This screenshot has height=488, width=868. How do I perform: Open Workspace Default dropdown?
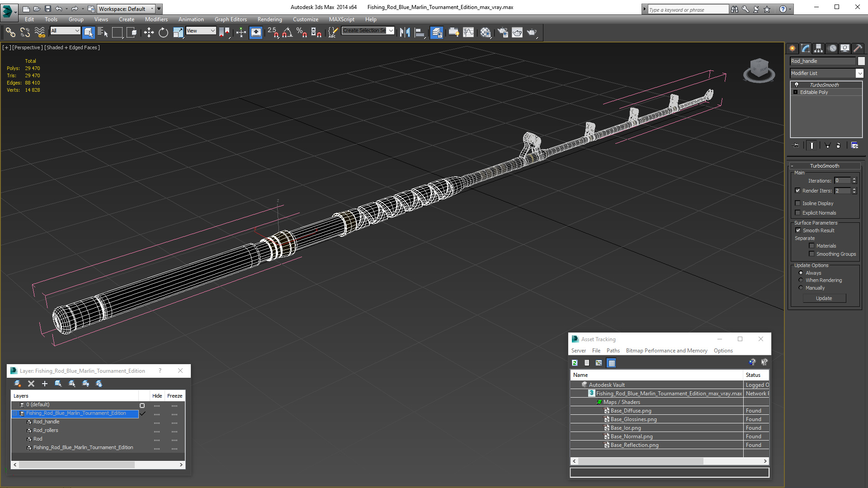(126, 9)
